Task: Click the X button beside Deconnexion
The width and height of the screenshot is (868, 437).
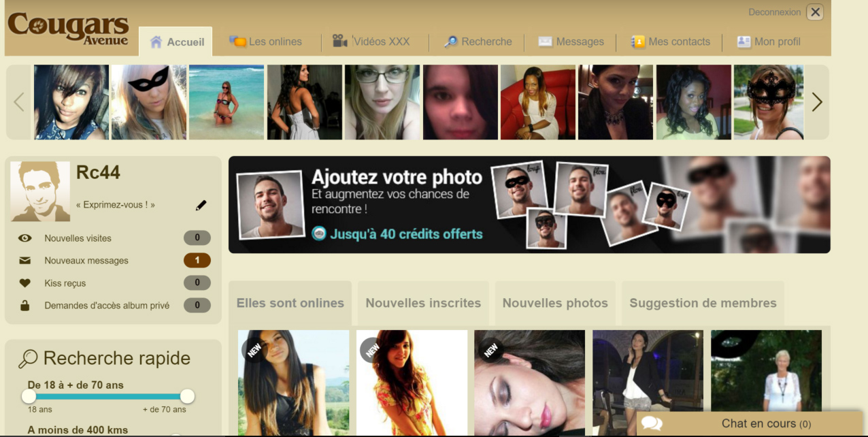Action: [x=815, y=12]
